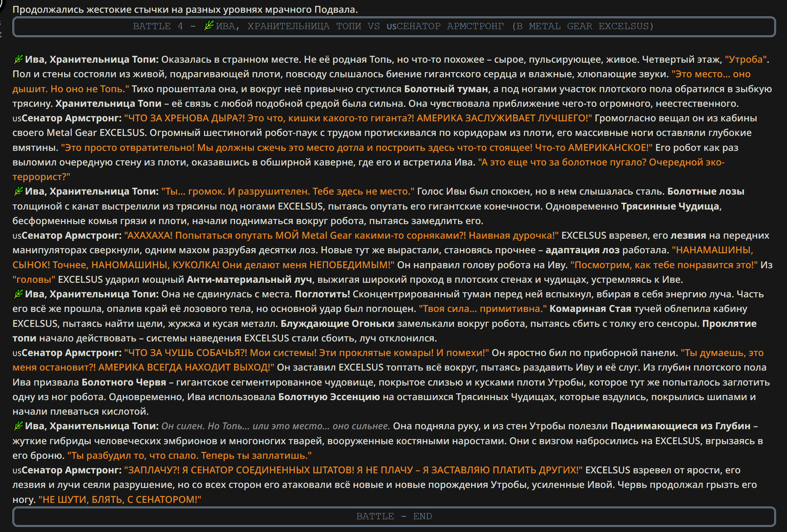Click the orange quote 'Теперь ты заплатишь.'

coord(257,455)
